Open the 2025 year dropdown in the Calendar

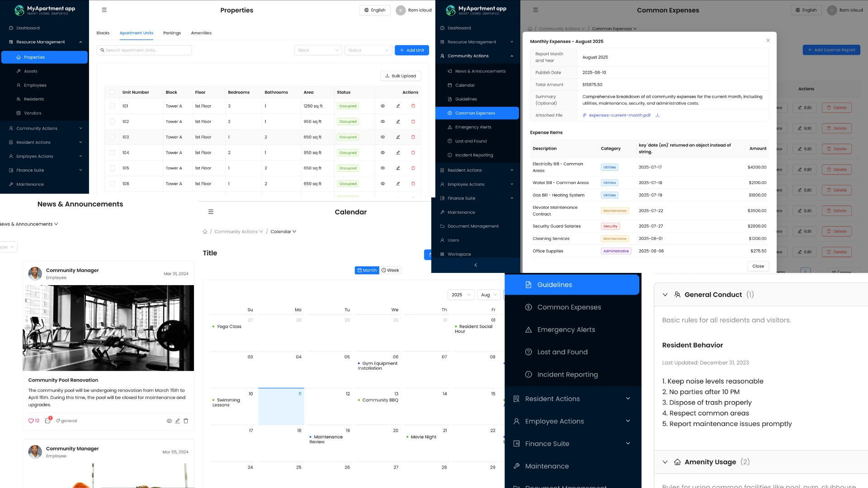coord(461,295)
